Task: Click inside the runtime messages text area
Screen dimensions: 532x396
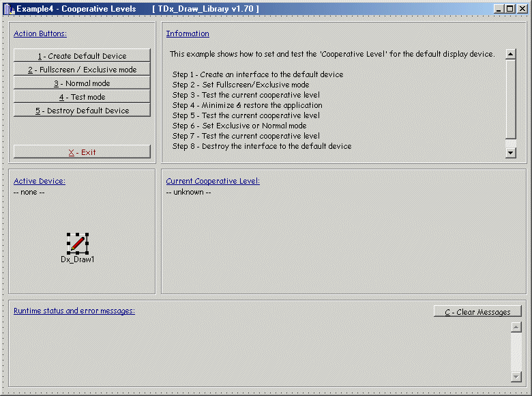Action: (x=259, y=352)
